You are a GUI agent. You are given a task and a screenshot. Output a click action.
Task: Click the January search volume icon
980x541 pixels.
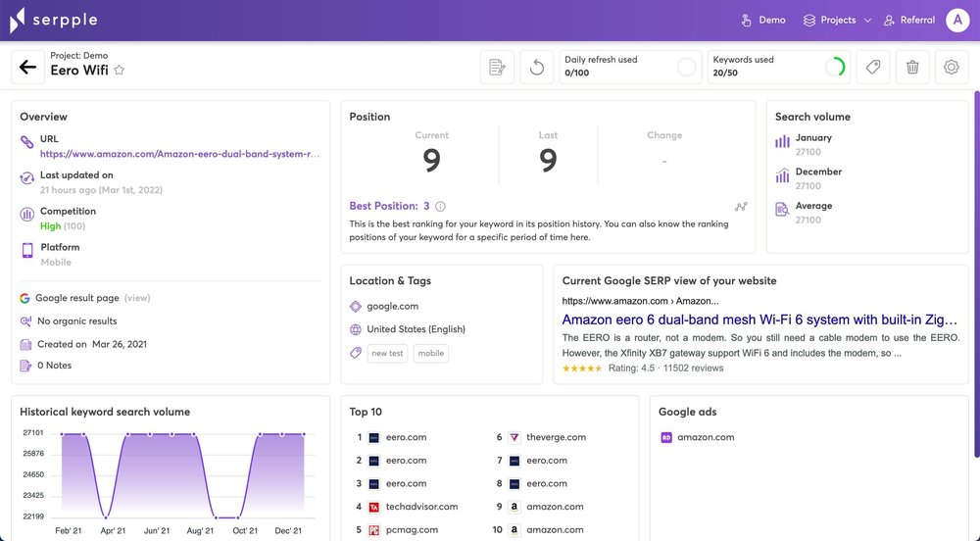coord(782,142)
